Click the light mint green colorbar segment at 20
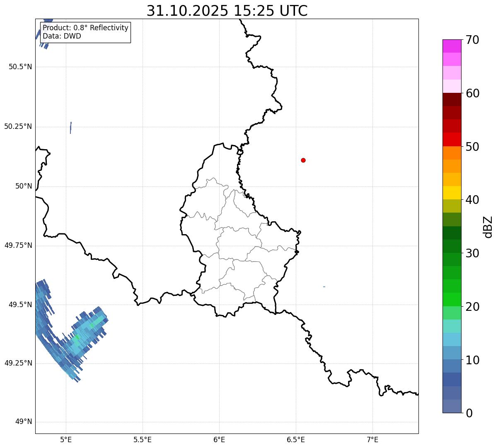The width and height of the screenshot is (498, 448). pyautogui.click(x=452, y=313)
